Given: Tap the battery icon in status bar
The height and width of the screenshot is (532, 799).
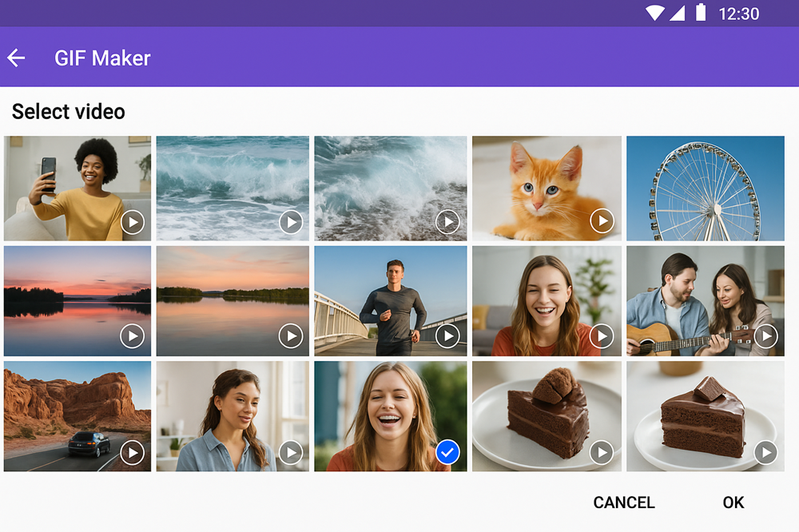Looking at the screenshot, I should coord(701,13).
